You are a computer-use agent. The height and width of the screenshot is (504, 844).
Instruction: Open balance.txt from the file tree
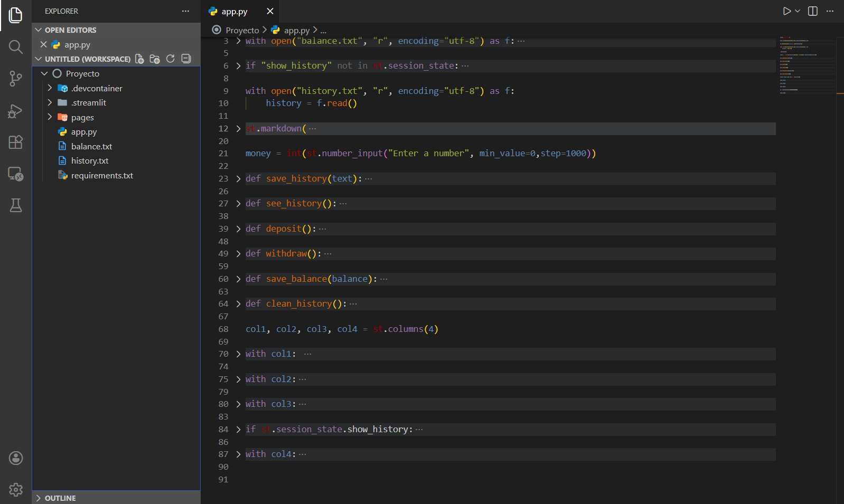[x=91, y=146]
